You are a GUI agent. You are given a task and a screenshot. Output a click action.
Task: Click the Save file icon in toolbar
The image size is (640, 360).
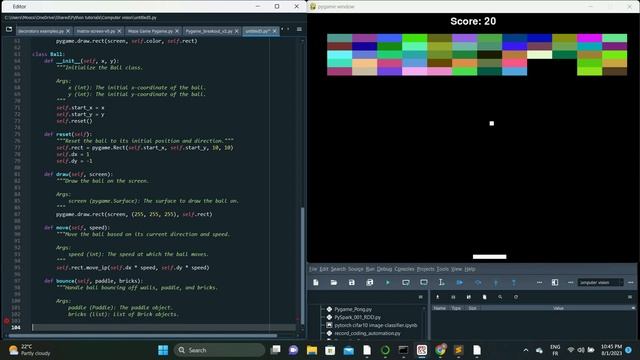(351, 282)
